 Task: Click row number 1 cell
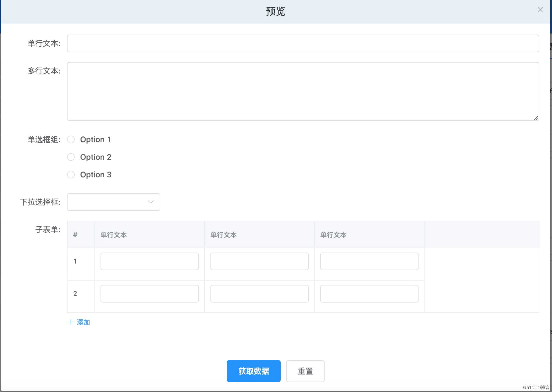81,264
